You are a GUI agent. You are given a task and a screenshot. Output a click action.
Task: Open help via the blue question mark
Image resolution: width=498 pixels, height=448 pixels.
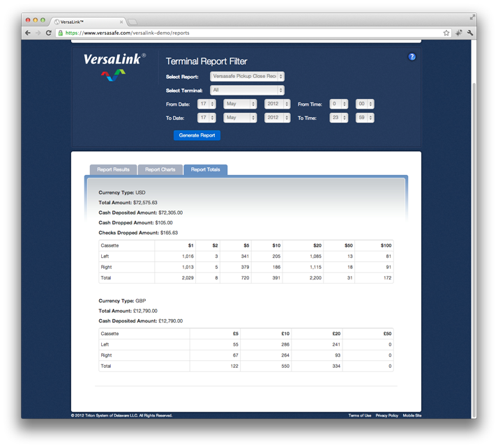point(412,57)
